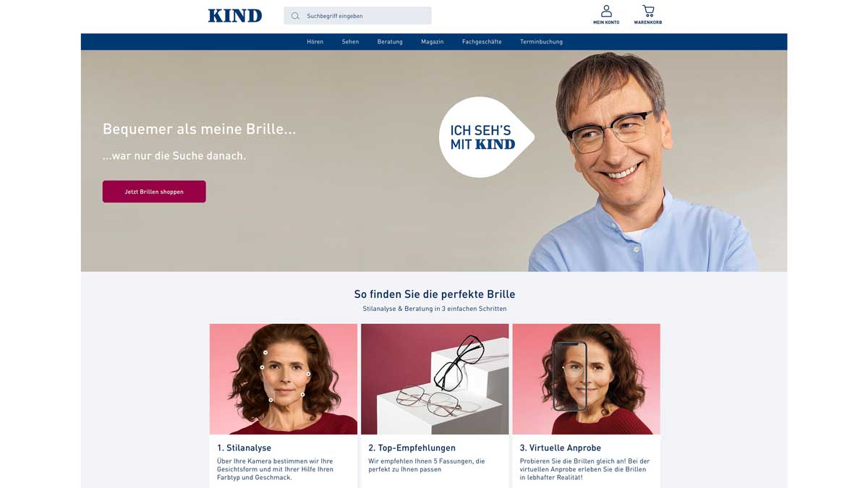
Task: Click the hero banner man with glasses
Action: point(644,162)
